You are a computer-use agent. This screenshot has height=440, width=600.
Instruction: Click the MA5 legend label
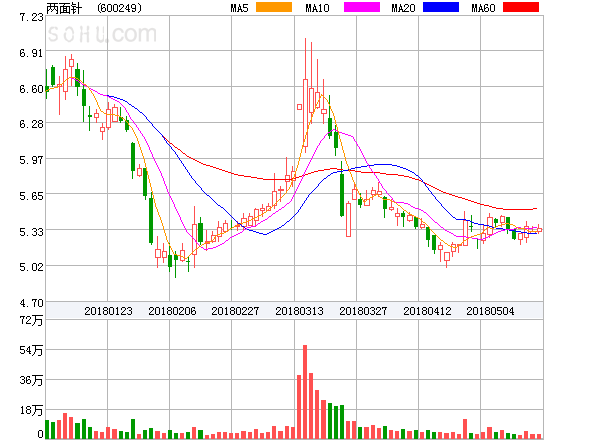click(x=239, y=8)
